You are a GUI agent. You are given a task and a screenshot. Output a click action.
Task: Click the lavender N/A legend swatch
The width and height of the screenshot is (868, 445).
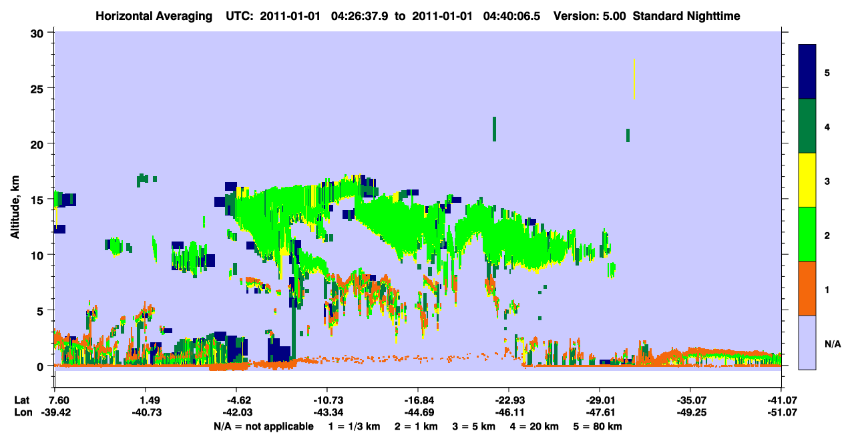808,342
